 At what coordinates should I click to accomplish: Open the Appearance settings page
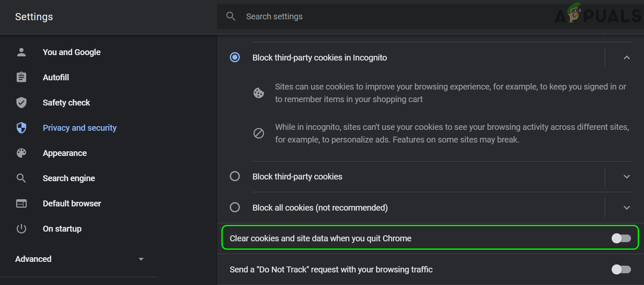click(x=65, y=153)
